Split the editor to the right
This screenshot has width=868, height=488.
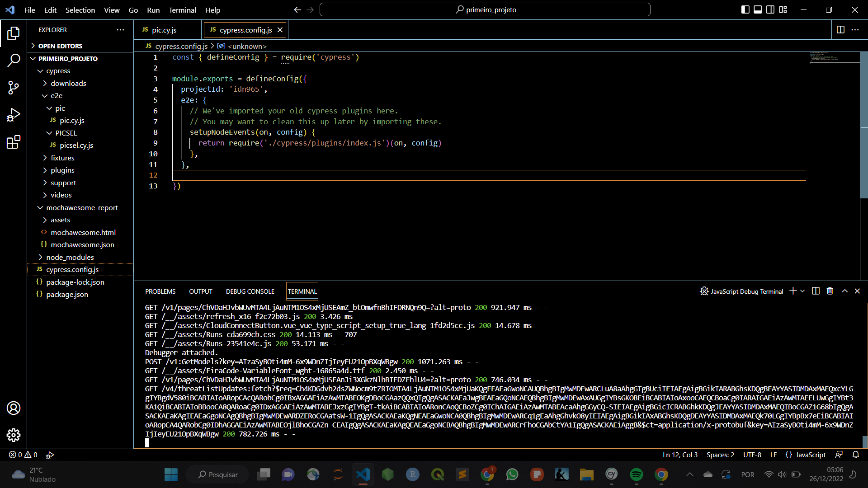point(840,30)
